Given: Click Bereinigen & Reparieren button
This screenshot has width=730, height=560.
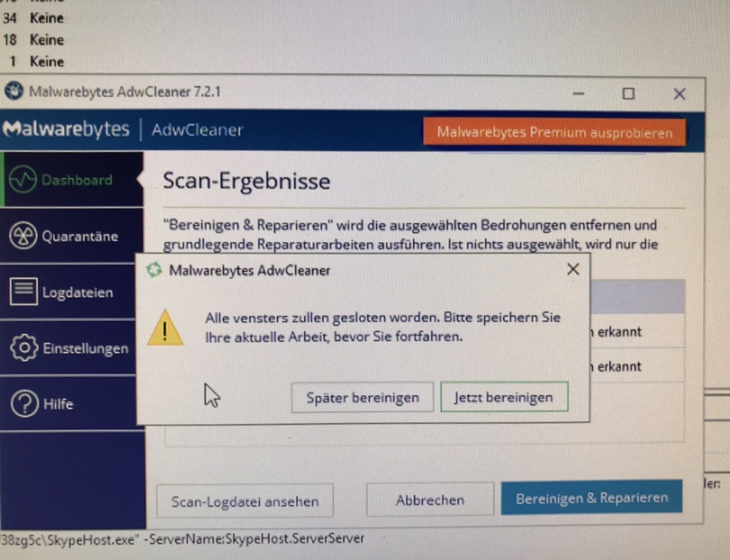Looking at the screenshot, I should coord(592,497).
